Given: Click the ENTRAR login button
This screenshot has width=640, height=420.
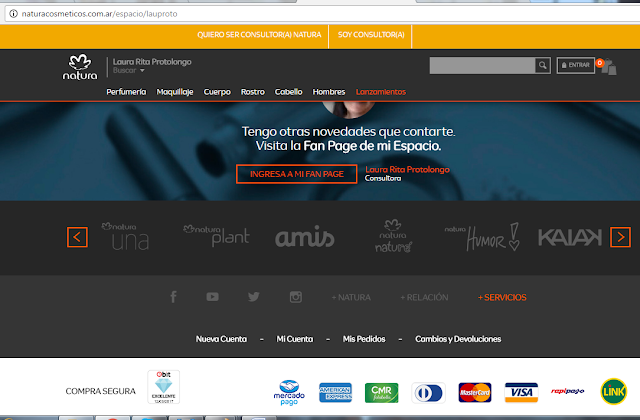Looking at the screenshot, I should 576,65.
